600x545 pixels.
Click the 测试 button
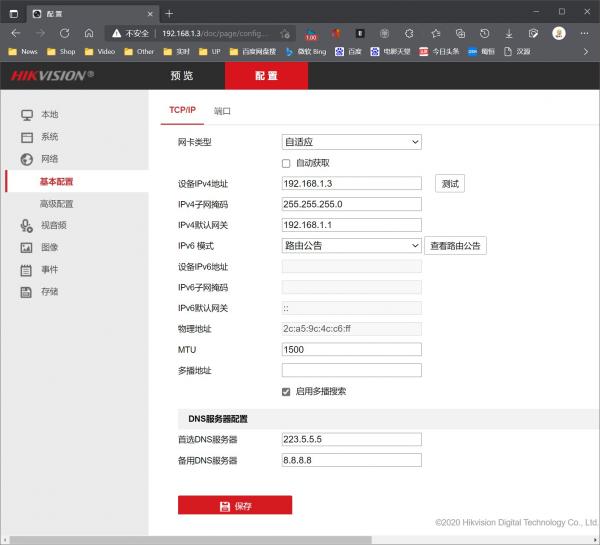pos(450,184)
